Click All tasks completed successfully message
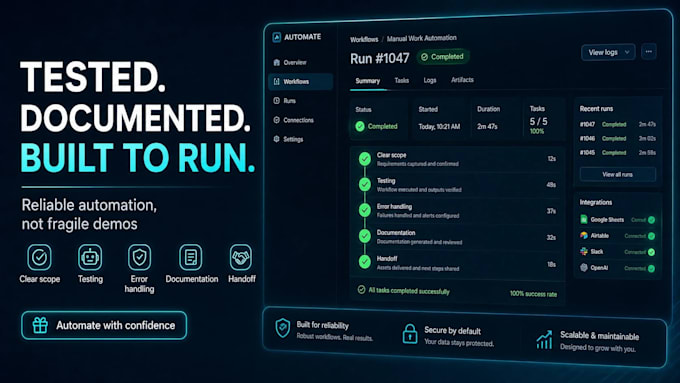The image size is (680, 383). tap(409, 291)
